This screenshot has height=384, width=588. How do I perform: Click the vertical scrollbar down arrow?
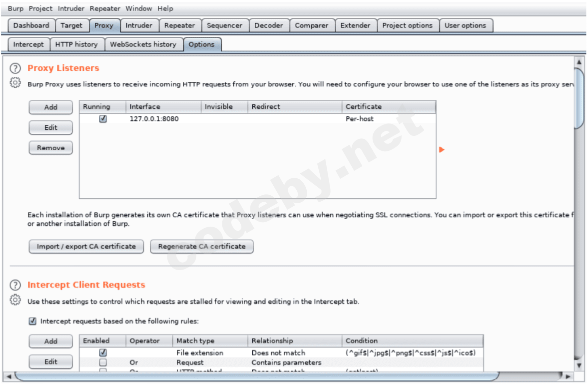coord(579,365)
